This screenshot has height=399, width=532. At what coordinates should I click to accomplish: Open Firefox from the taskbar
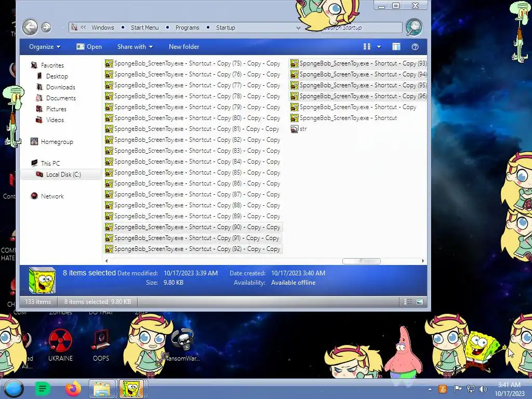[73, 389]
